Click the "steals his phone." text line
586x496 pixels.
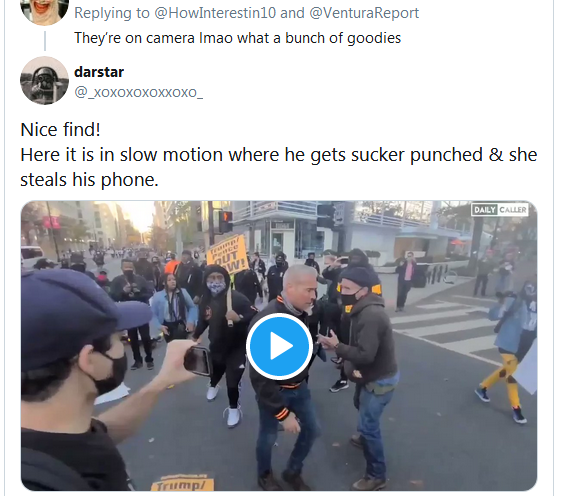click(90, 180)
